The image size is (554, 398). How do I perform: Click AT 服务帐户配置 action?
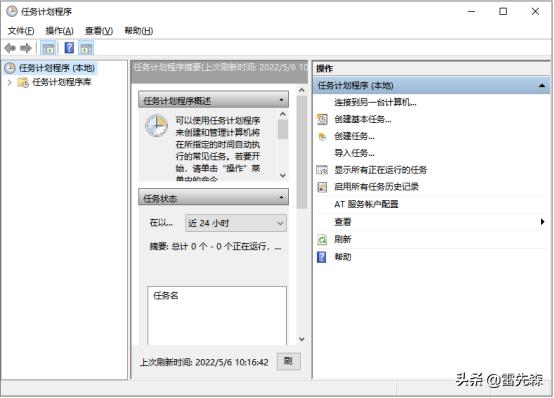click(x=366, y=204)
